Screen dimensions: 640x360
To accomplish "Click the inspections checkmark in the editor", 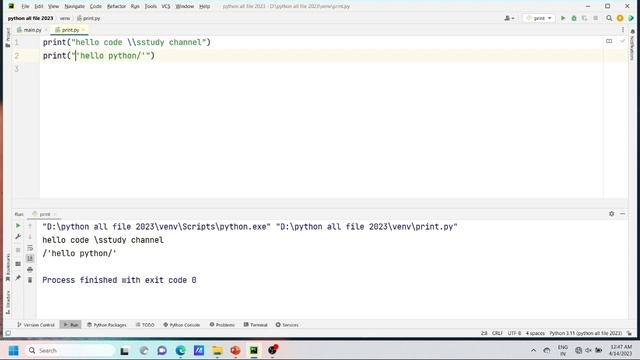I will pyautogui.click(x=622, y=41).
